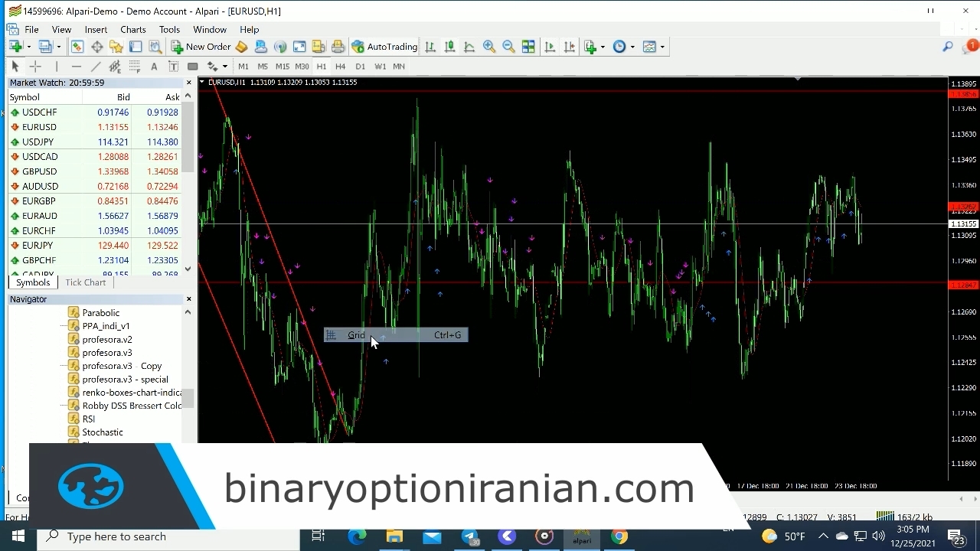Click the Zoom Out magnifier icon
This screenshot has height=551, width=980.
click(508, 47)
